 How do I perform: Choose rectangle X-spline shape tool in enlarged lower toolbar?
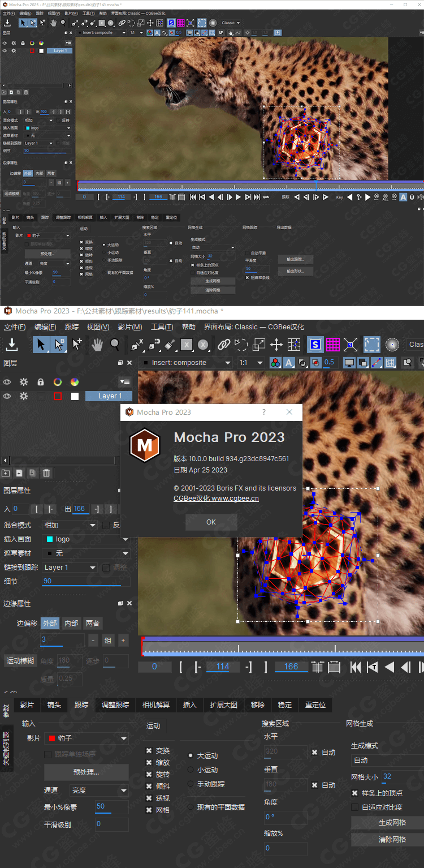[187, 344]
